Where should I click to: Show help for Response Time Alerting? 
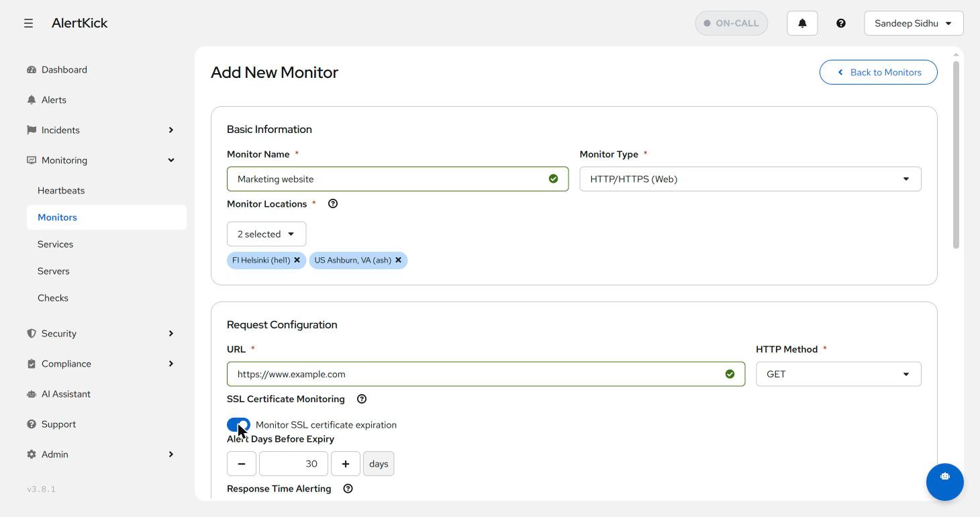click(x=348, y=489)
